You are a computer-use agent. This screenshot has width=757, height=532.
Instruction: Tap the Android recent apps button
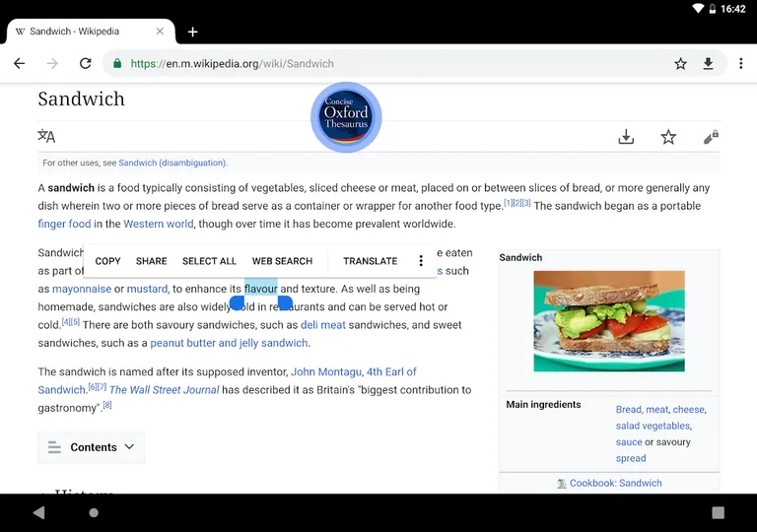[x=718, y=512]
